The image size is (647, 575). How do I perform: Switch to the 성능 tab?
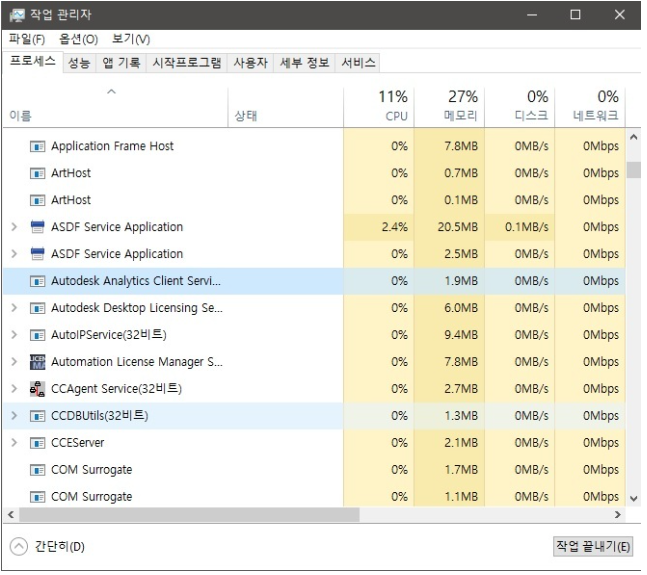coord(79,63)
